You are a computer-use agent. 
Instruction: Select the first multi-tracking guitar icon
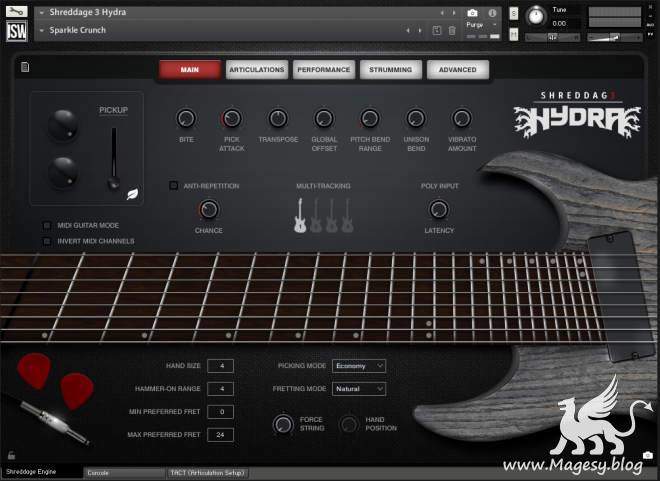click(x=300, y=215)
